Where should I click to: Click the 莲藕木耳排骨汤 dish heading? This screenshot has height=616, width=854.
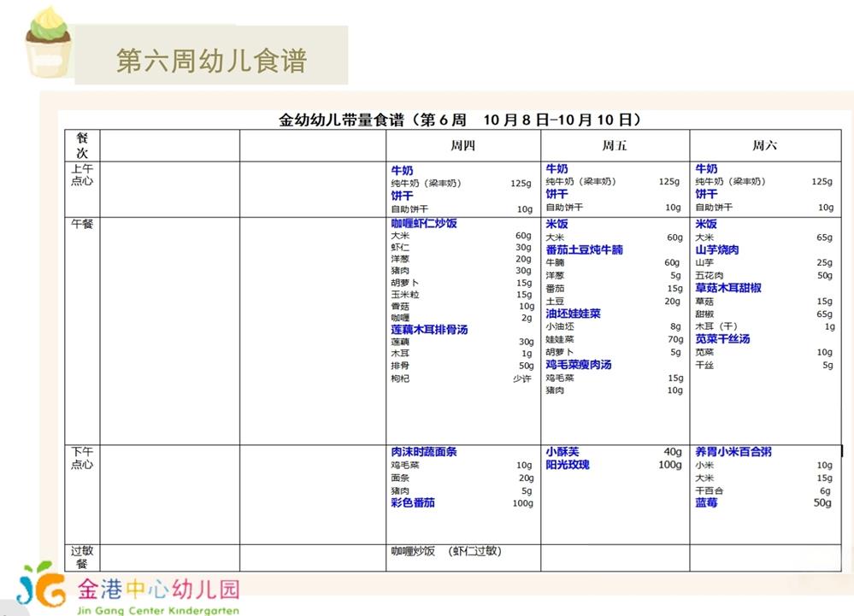click(429, 329)
